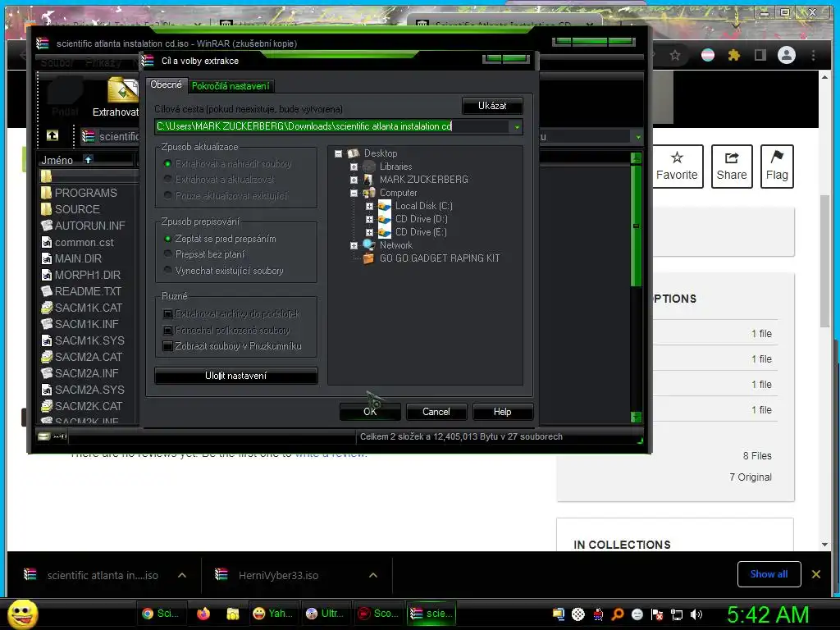840x630 pixels.
Task: Select the SACM2A.SYS file icon
Action: (47, 390)
